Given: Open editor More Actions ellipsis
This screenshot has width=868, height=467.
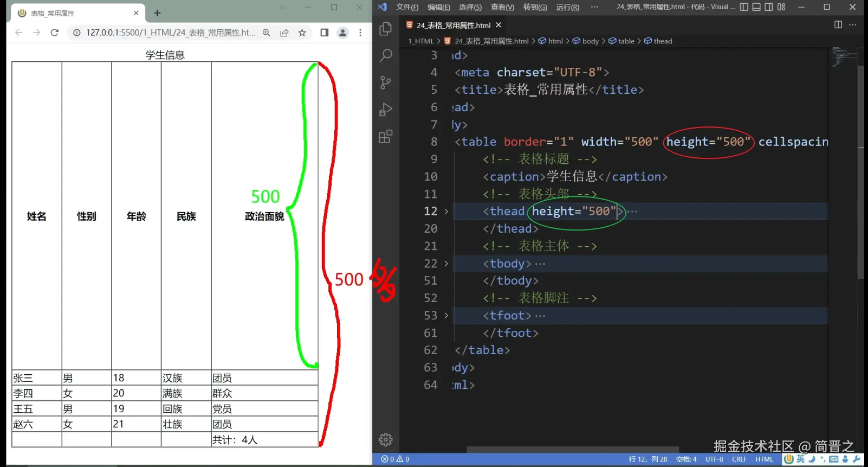Looking at the screenshot, I should coord(852,25).
